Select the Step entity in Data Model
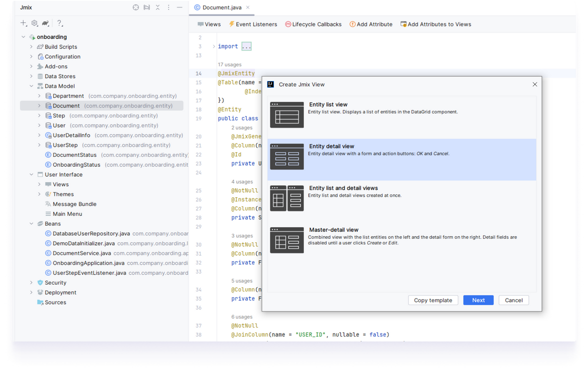Screen dimensions: 588x372 click(101, 116)
